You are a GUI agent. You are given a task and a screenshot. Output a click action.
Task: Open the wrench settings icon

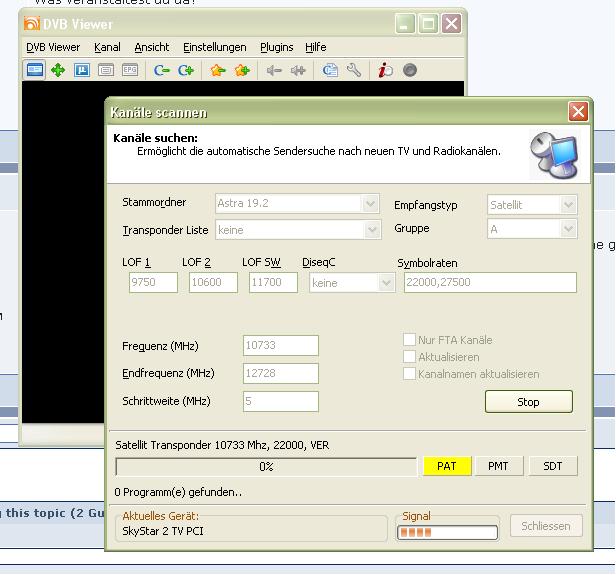(x=354, y=70)
